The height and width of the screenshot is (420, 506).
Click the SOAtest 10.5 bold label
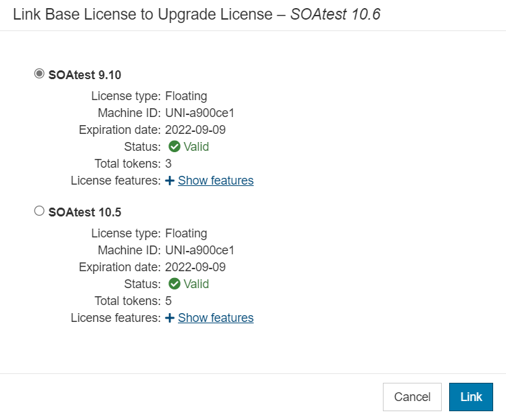pos(85,212)
